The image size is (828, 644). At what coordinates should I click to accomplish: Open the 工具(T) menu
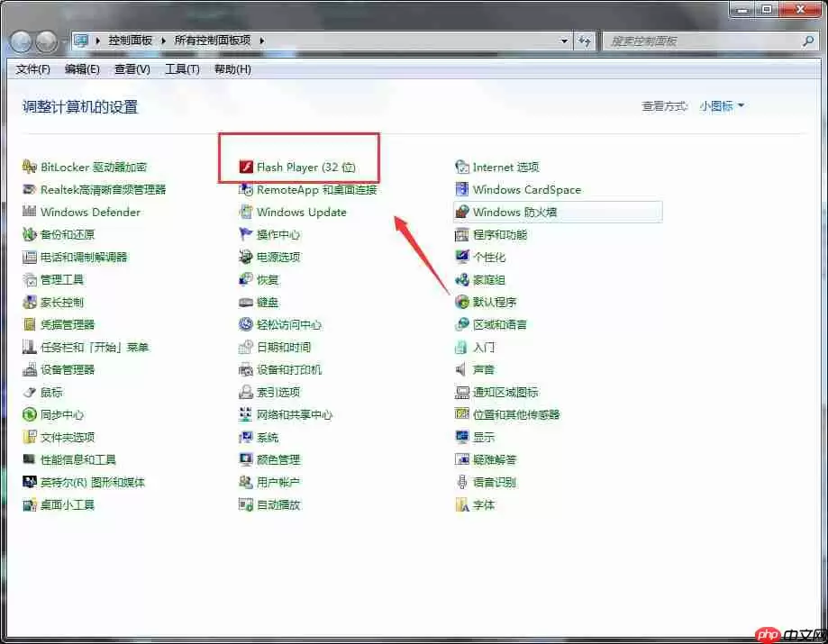[x=181, y=69]
